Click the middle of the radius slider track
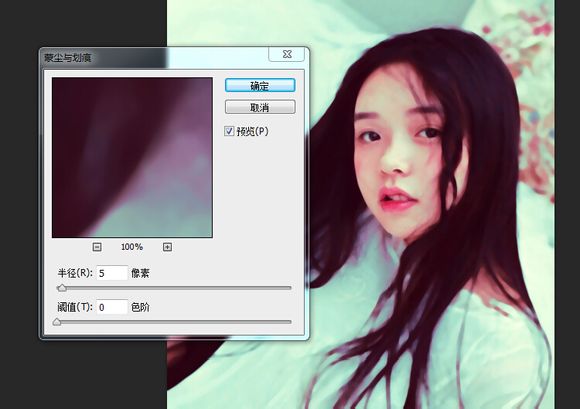Image resolution: width=580 pixels, height=409 pixels. pyautogui.click(x=175, y=288)
